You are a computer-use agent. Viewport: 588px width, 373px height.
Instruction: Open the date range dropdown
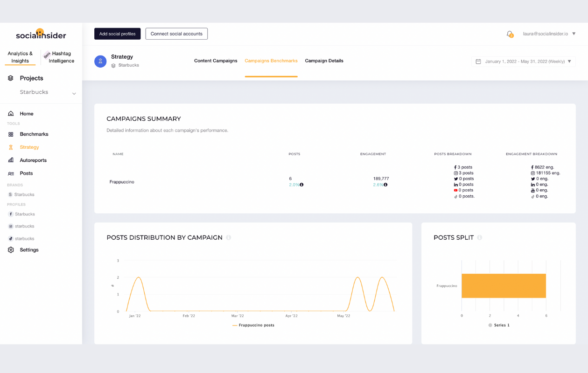pos(524,62)
